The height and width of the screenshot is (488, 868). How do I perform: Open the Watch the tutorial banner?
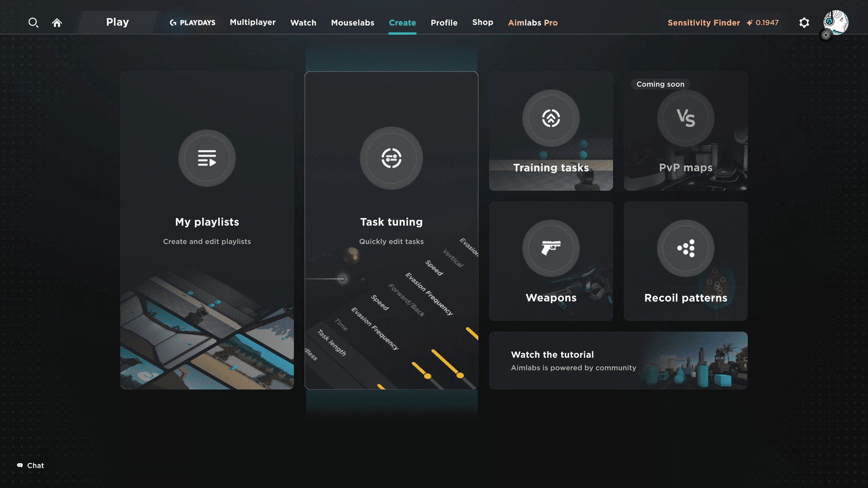pyautogui.click(x=618, y=361)
